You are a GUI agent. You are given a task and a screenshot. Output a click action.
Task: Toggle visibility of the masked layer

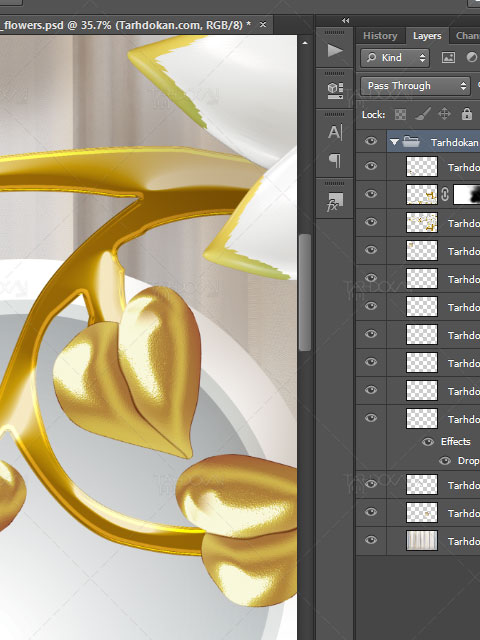(371, 194)
